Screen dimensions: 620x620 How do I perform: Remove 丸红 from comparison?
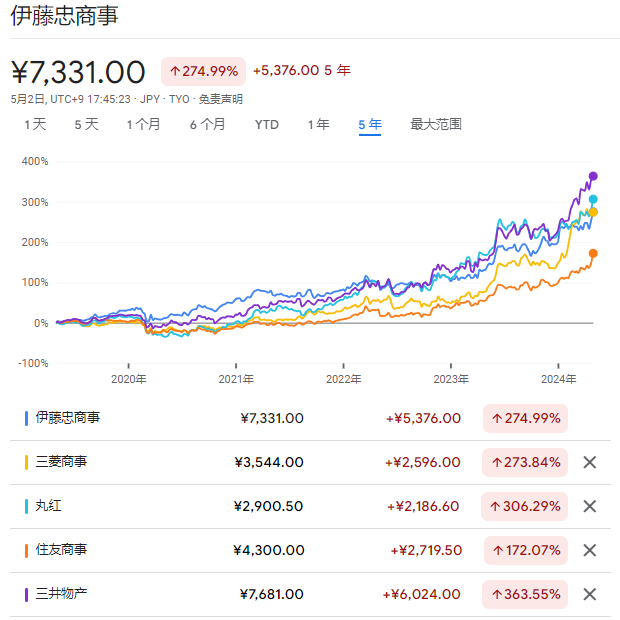(x=589, y=506)
